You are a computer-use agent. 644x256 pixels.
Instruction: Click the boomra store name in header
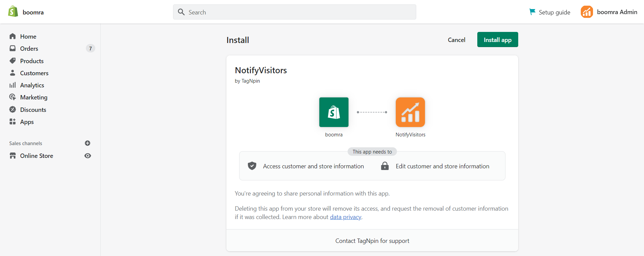click(33, 12)
